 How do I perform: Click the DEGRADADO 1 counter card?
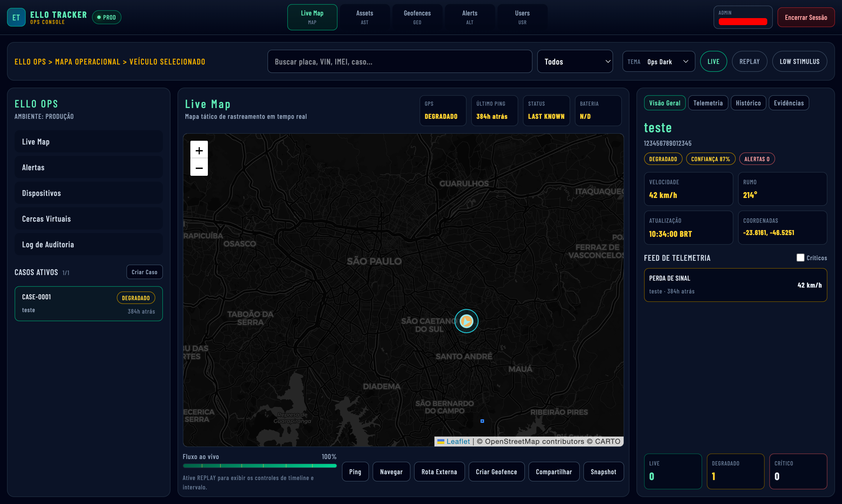(x=735, y=471)
